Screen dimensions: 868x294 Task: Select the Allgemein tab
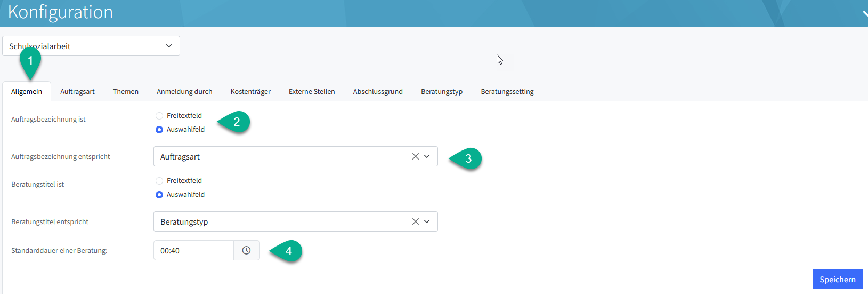(27, 92)
